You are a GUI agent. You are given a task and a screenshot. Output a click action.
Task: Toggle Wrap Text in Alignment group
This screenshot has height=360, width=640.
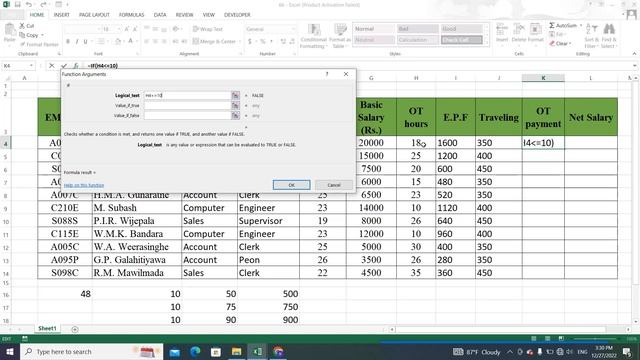coord(208,29)
